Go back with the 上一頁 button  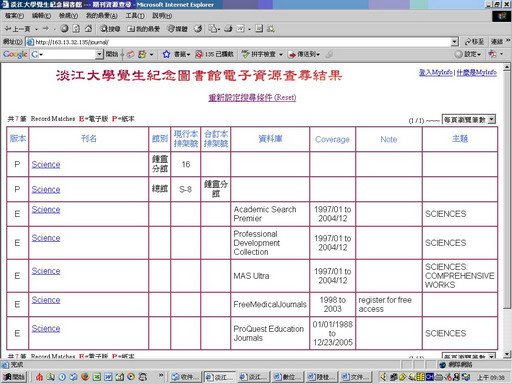17,29
